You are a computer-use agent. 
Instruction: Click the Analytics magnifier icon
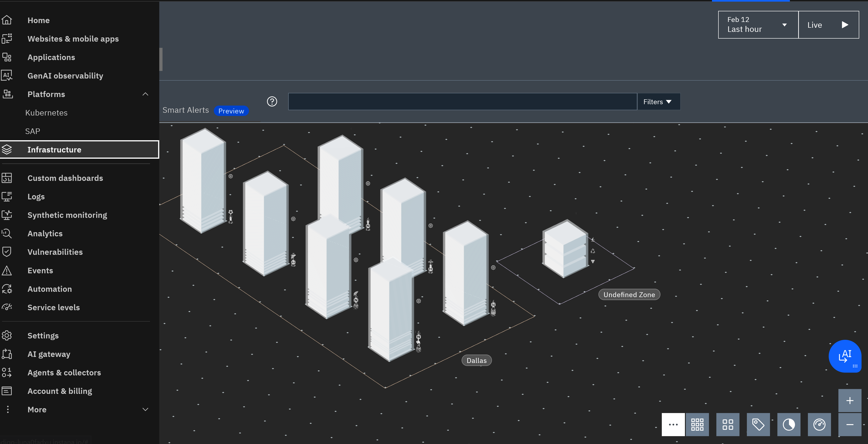point(7,234)
